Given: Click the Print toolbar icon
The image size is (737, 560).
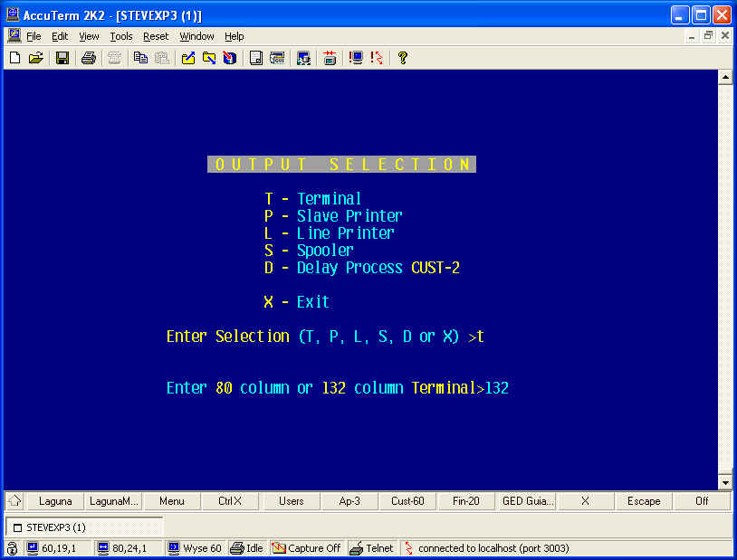Looking at the screenshot, I should [x=89, y=58].
